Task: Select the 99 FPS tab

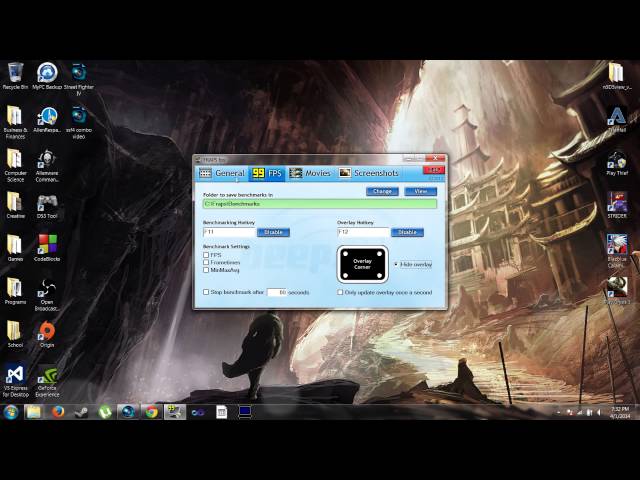Action: coord(267,173)
